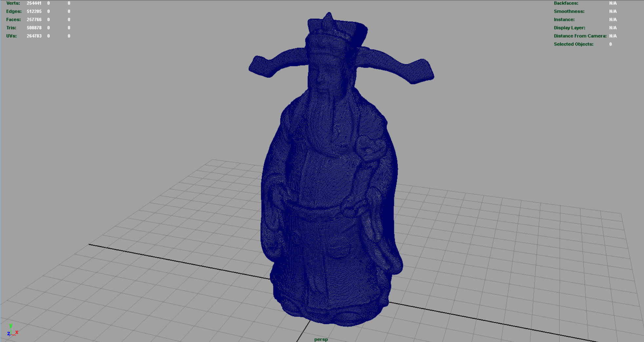644x342 pixels.
Task: Click the Backfaces: label
Action: pos(566,3)
